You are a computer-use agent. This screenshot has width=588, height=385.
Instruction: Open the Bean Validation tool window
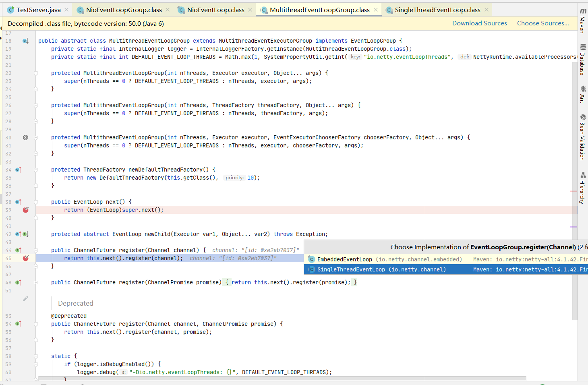click(x=583, y=137)
